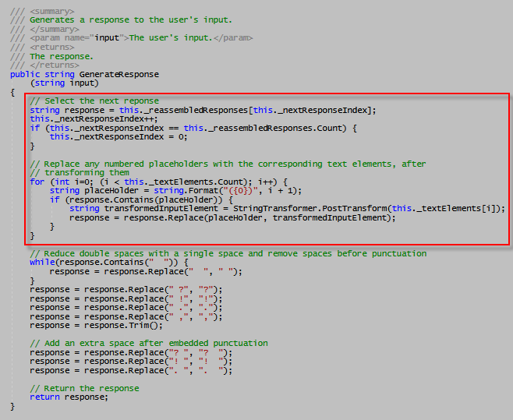The image size is (513, 420).
Task: Click the comment 'Generates a response to the user's input.'
Action: (x=131, y=20)
